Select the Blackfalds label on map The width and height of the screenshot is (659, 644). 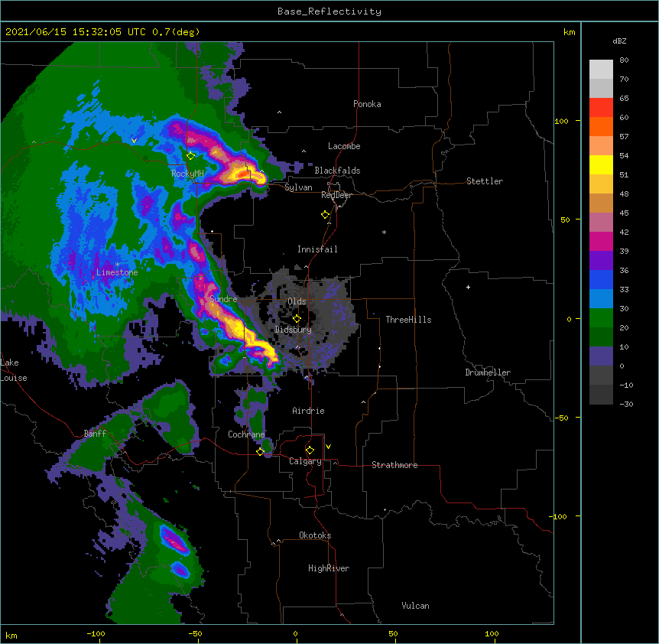337,171
